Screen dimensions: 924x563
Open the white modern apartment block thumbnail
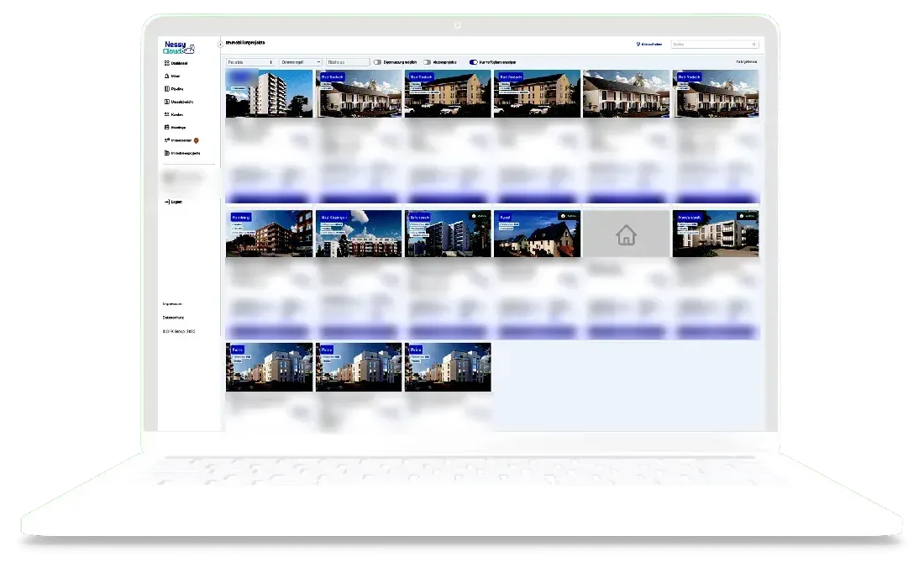[x=716, y=234]
